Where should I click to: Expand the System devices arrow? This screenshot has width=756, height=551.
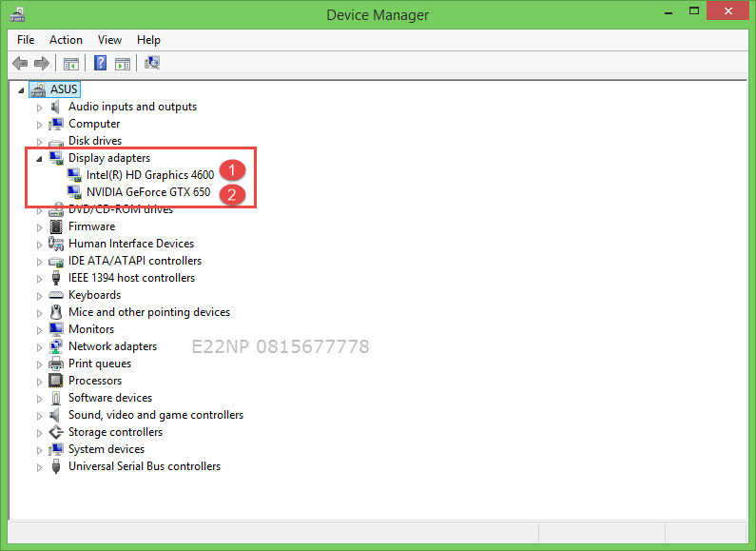(x=40, y=450)
